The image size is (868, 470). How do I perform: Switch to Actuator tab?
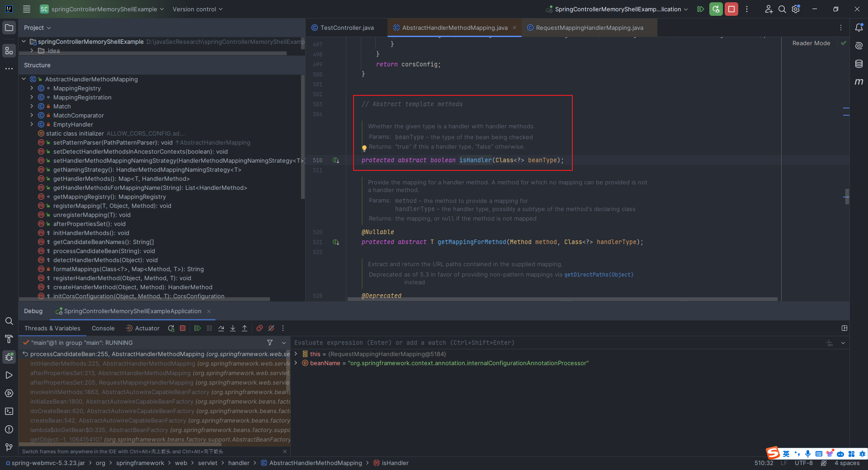click(x=142, y=329)
